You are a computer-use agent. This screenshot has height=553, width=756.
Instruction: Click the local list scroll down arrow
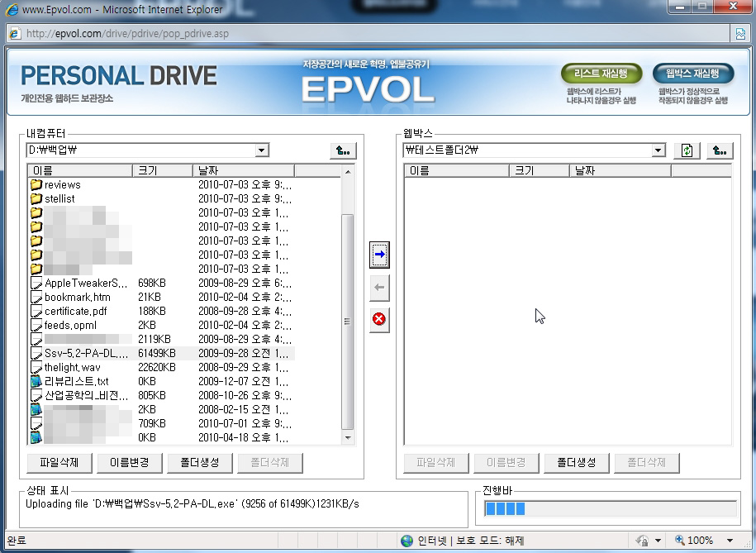348,437
